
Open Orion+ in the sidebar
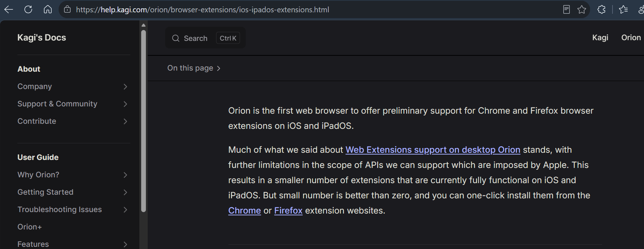pos(30,227)
